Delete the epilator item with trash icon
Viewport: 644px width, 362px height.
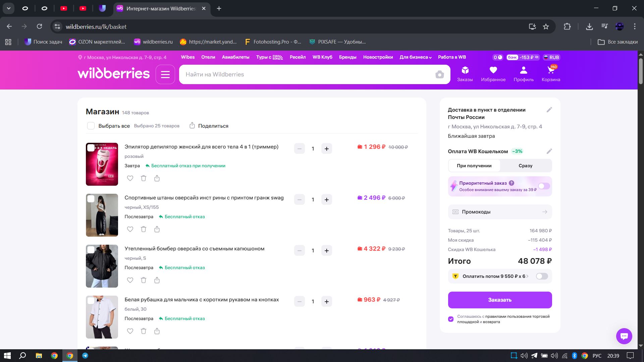point(144,178)
